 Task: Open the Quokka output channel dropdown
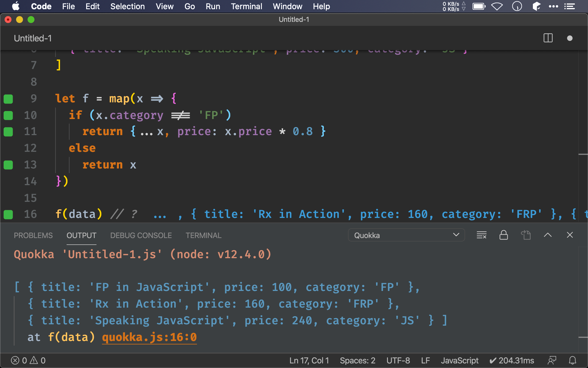pyautogui.click(x=406, y=235)
